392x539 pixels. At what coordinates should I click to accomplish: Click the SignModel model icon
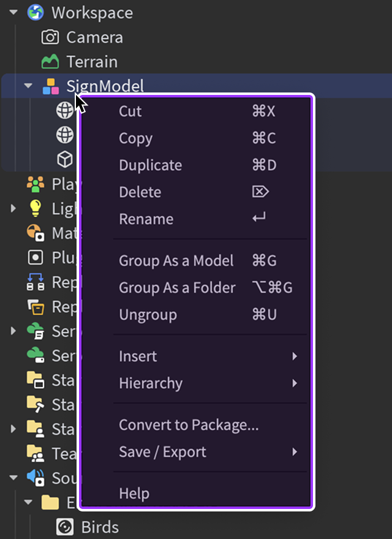click(x=50, y=86)
